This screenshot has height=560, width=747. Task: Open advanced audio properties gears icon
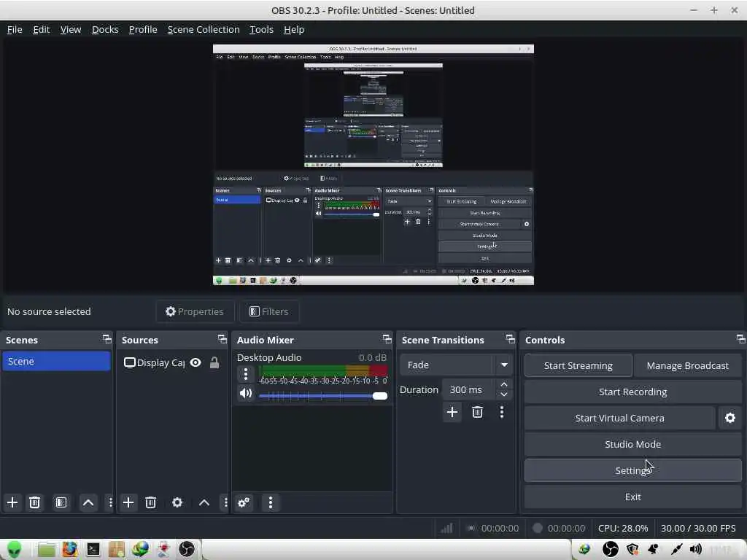click(244, 502)
